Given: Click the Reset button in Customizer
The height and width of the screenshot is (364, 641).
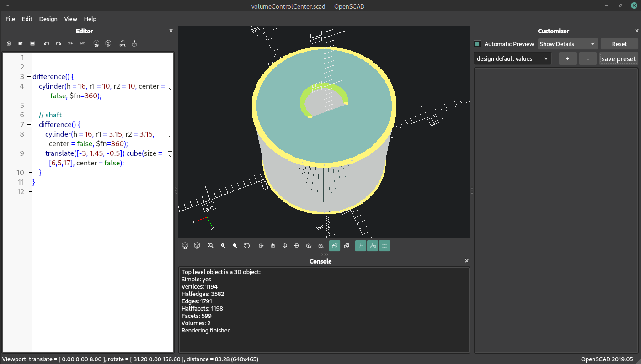Looking at the screenshot, I should tap(619, 44).
